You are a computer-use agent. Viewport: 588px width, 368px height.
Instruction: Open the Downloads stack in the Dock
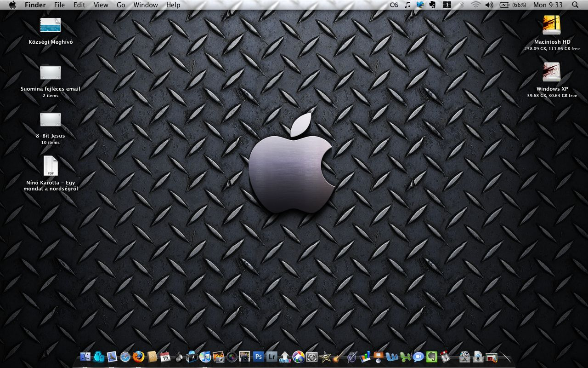pyautogui.click(x=478, y=356)
